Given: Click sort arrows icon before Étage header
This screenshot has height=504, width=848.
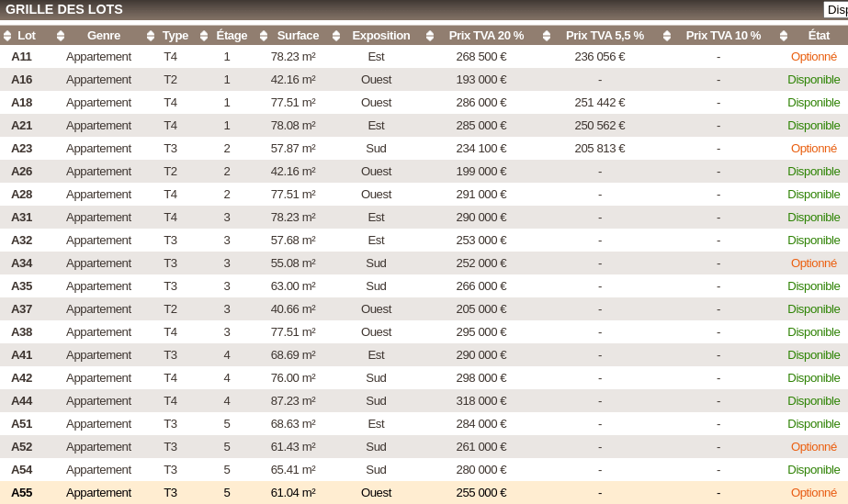Looking at the screenshot, I should click(204, 36).
